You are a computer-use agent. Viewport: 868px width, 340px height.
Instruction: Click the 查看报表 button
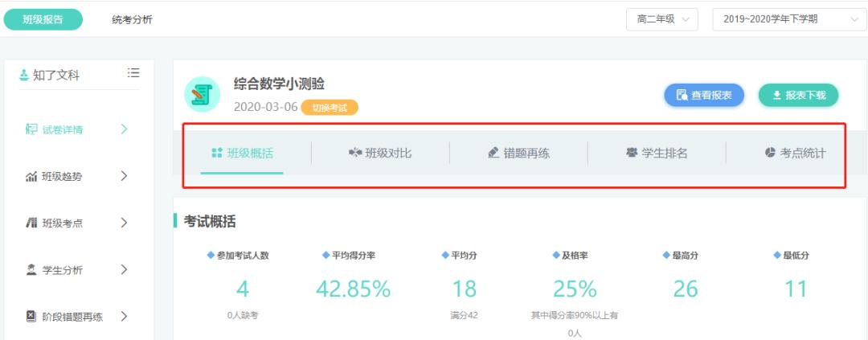click(x=703, y=95)
